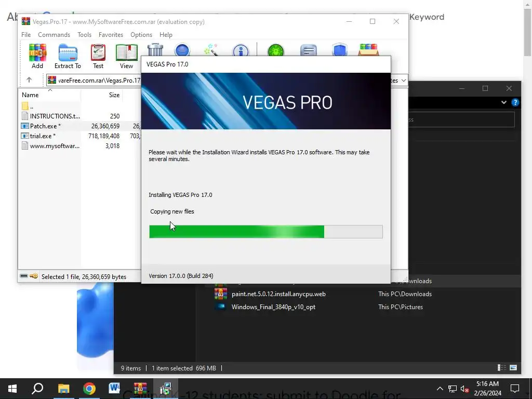Switch File Explorer to large icons view

(x=513, y=368)
